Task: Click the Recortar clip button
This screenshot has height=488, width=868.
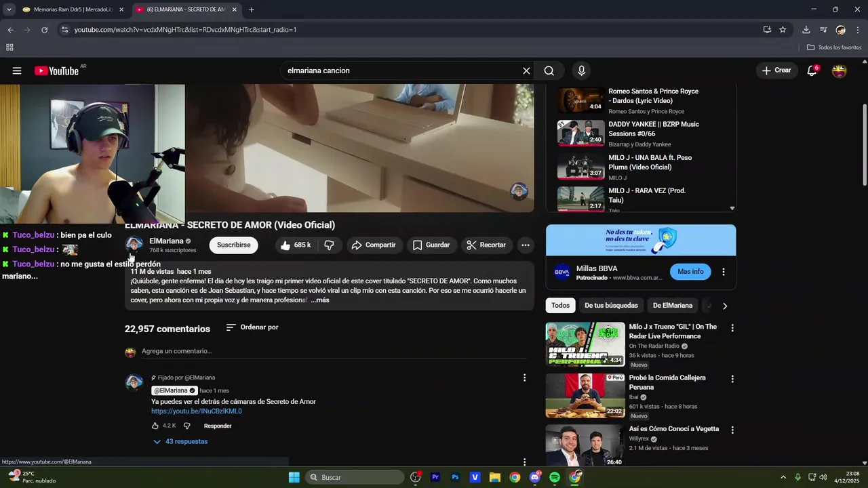Action: pos(486,245)
